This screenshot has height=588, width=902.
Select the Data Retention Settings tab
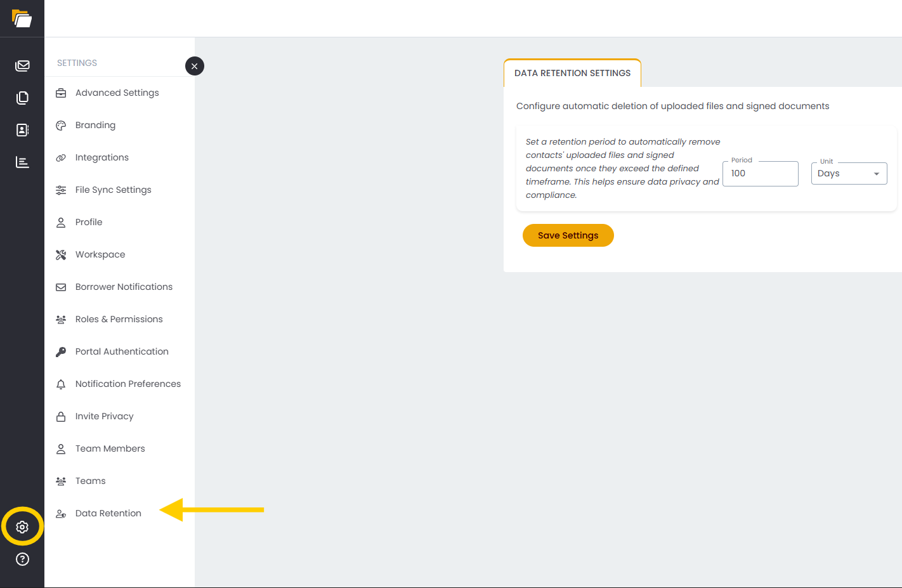point(572,74)
